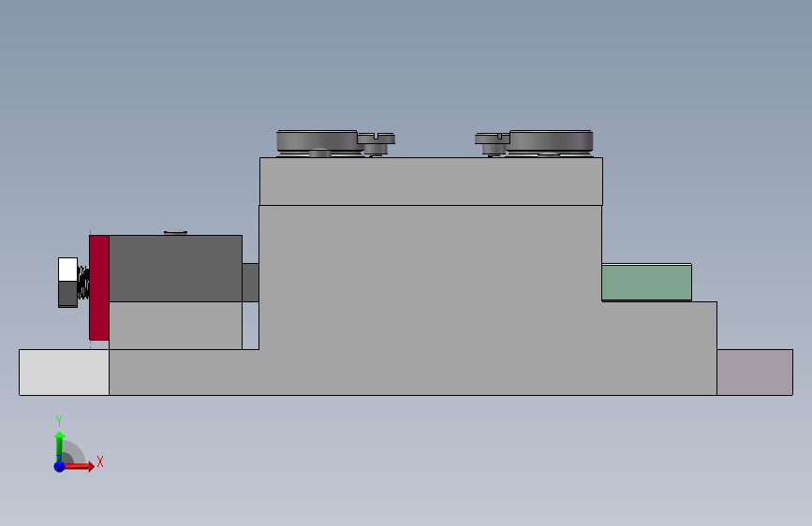This screenshot has height=526, width=812.
Task: Click the blue Z axis origin ball
Action: [x=59, y=466]
